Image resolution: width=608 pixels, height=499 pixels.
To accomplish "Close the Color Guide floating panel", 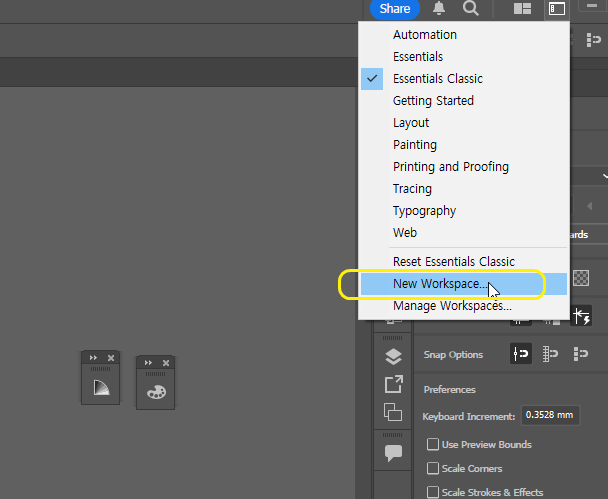I will pos(111,358).
